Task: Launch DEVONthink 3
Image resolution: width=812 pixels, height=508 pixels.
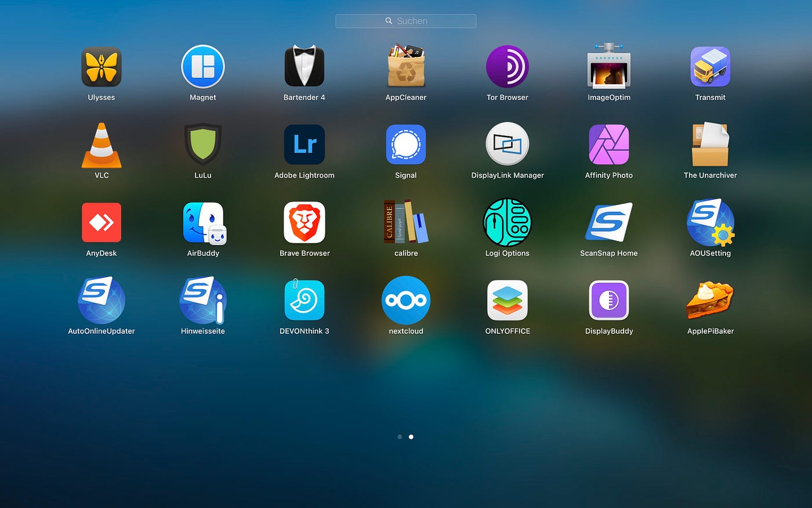Action: coord(304,300)
